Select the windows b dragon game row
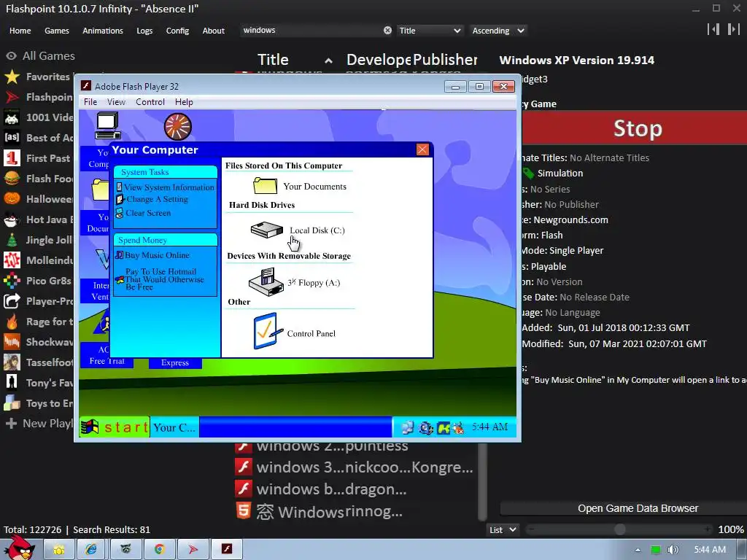This screenshot has height=560, width=747. (355, 489)
